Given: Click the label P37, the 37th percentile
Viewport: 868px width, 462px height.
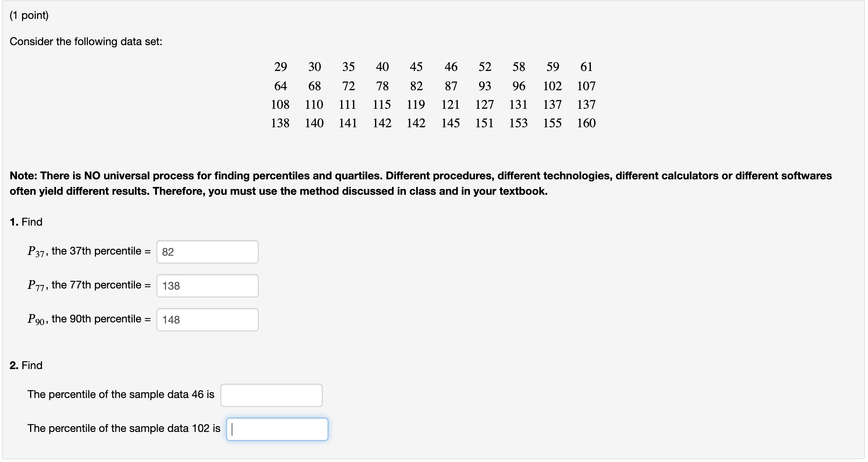Looking at the screenshot, I should click(x=88, y=251).
